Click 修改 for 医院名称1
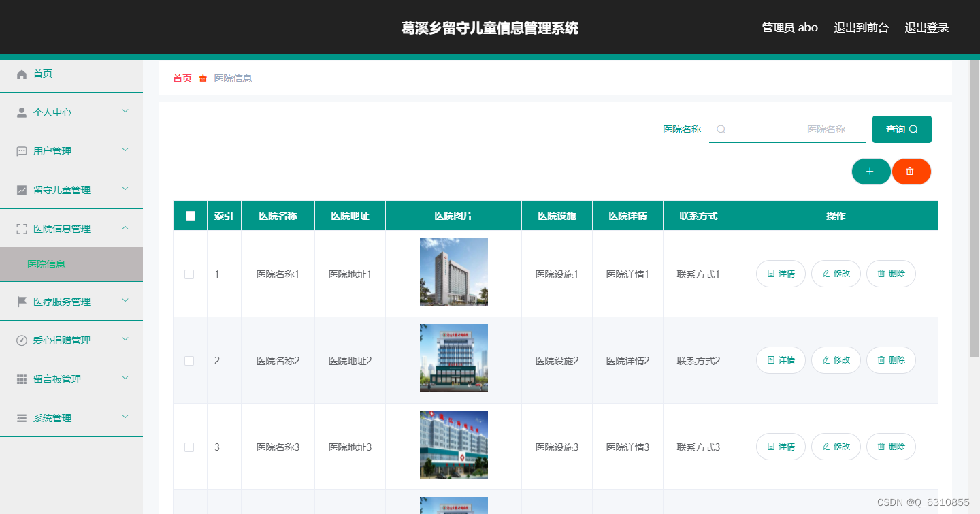 click(836, 274)
